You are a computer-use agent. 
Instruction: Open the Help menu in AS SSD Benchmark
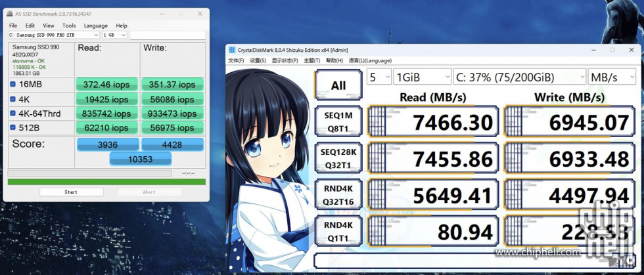(122, 26)
